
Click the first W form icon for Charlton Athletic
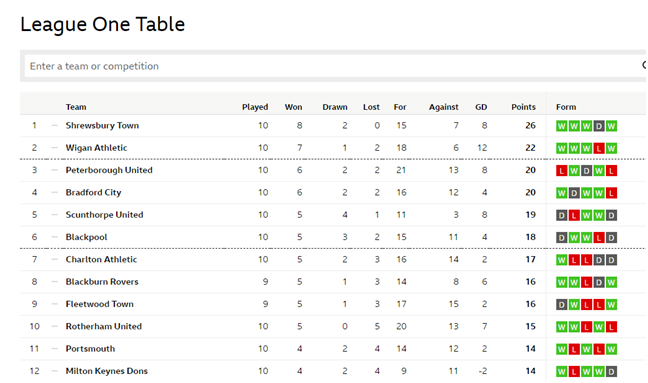561,260
